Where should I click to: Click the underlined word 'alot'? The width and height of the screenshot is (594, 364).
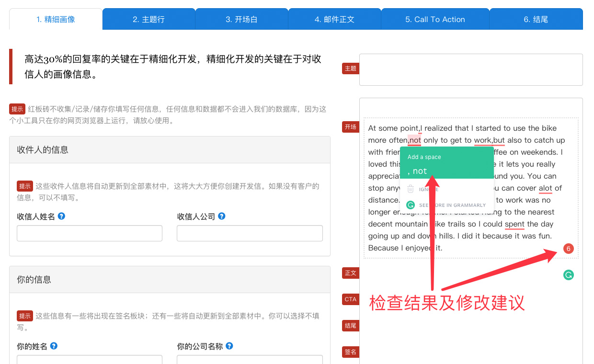[545, 188]
